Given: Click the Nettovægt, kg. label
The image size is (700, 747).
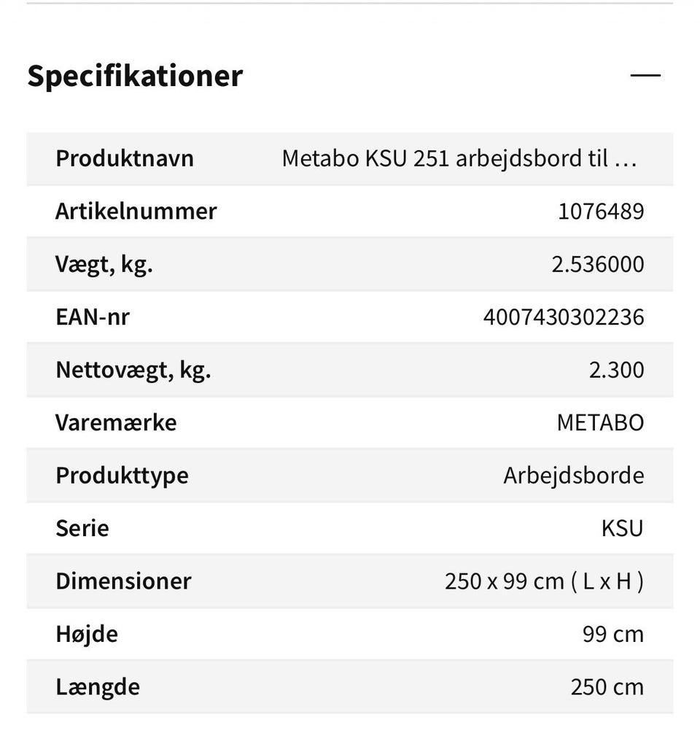Looking at the screenshot, I should pyautogui.click(x=133, y=370).
